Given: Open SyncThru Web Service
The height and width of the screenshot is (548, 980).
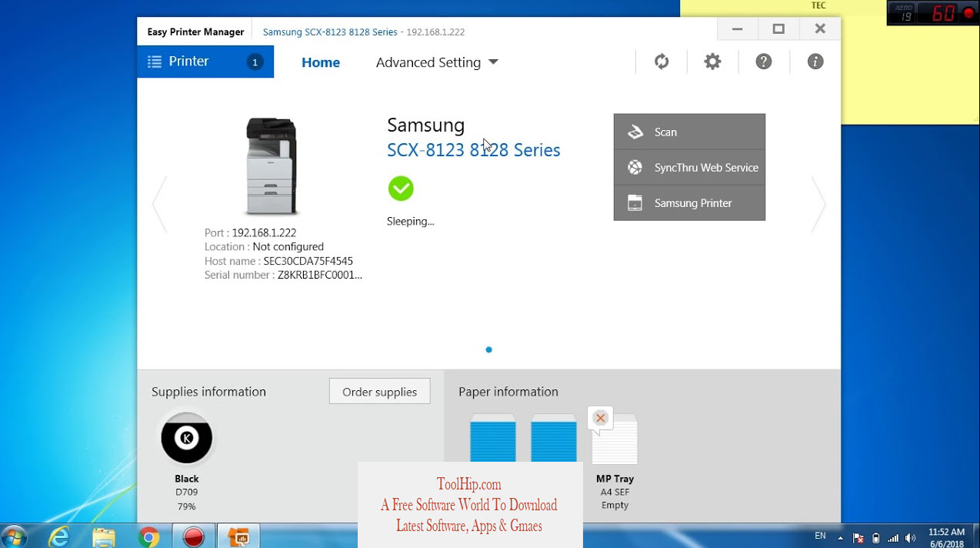Looking at the screenshot, I should click(x=689, y=167).
